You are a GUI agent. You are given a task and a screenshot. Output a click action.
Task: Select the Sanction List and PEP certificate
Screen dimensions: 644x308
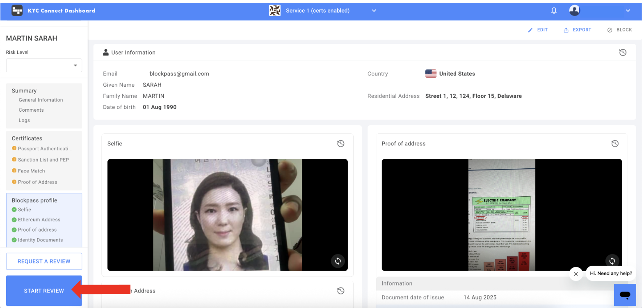(43, 160)
